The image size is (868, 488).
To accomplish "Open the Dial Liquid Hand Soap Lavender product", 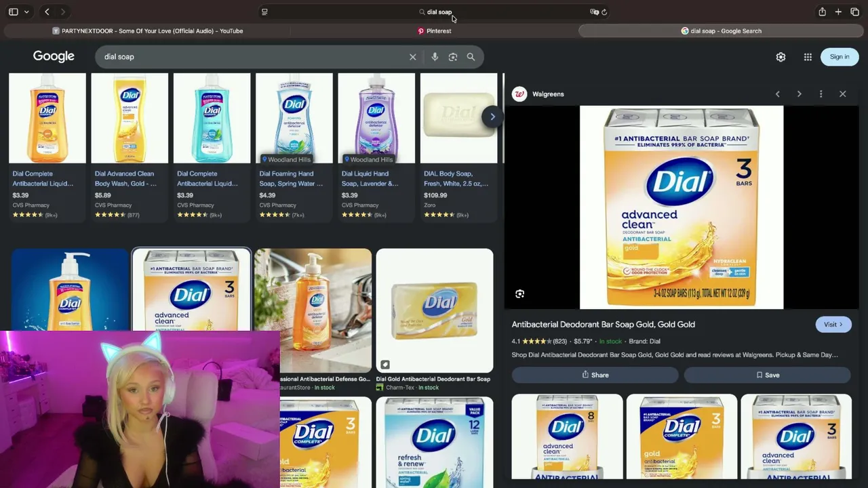I will click(x=376, y=146).
